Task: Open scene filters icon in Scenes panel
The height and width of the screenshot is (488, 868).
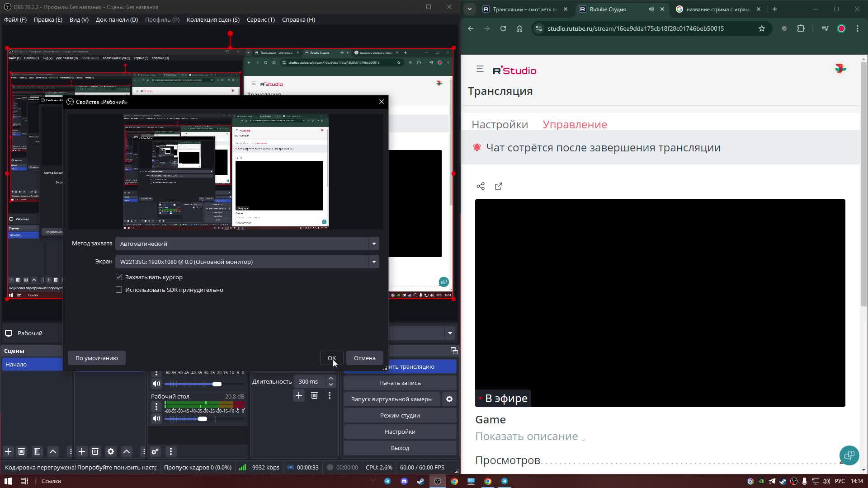Action: (37, 451)
